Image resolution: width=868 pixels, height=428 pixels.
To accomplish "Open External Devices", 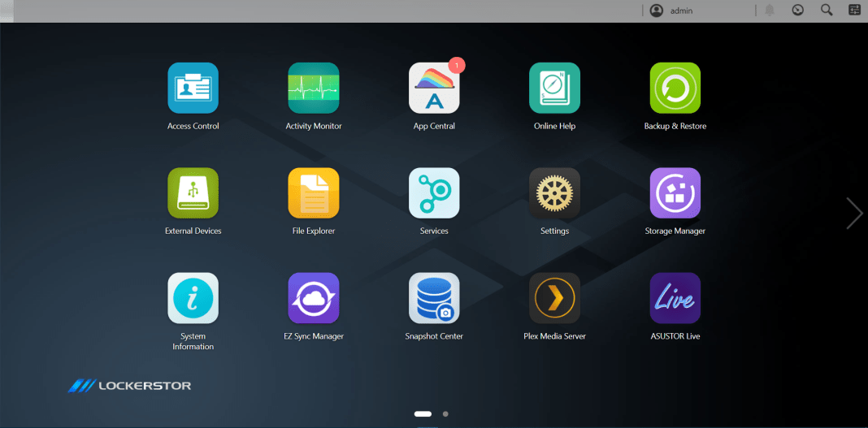I will tap(193, 193).
